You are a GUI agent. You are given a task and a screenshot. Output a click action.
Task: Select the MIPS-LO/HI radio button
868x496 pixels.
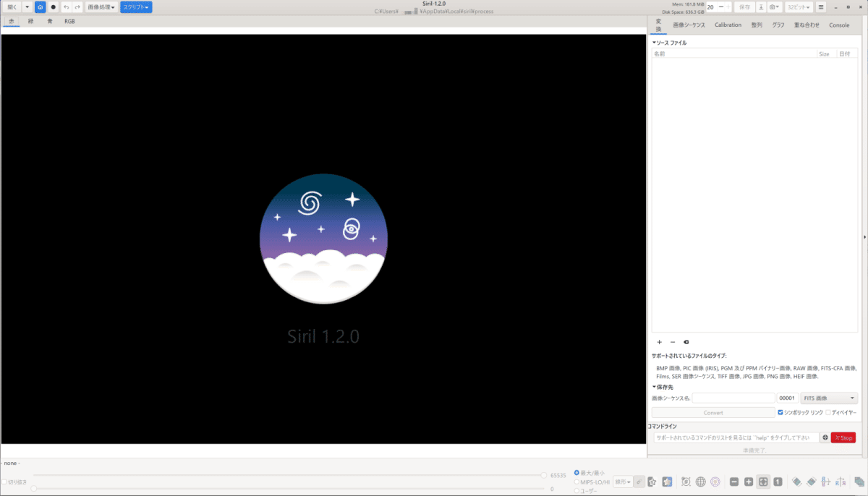pos(576,482)
